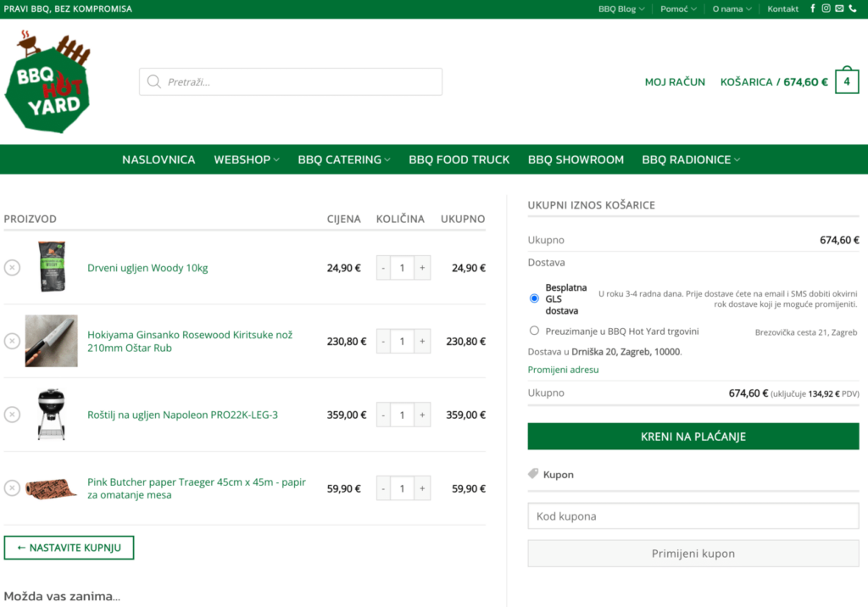The width and height of the screenshot is (868, 607).
Task: Click KRENI NA PLAĆANJE checkout button
Action: coord(693,437)
